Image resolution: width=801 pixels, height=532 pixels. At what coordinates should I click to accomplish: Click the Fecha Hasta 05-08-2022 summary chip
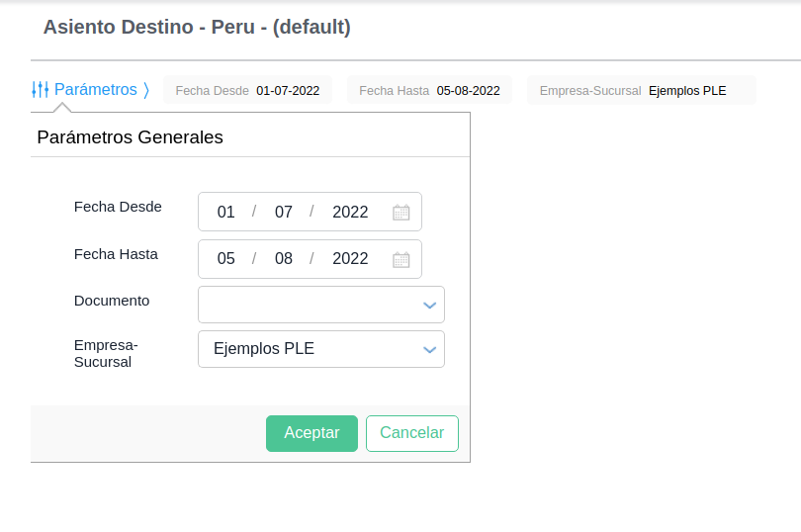click(x=429, y=91)
